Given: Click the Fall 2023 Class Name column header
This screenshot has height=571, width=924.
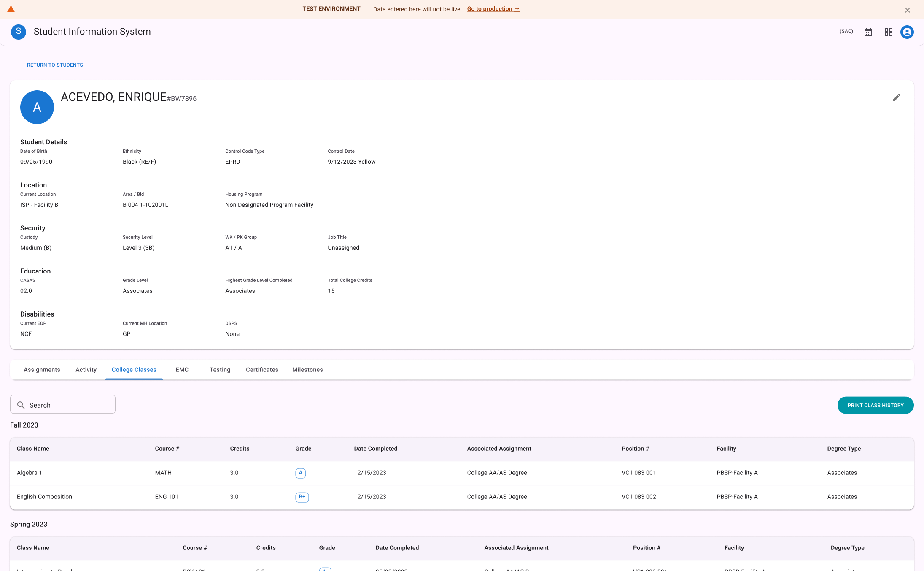Looking at the screenshot, I should (x=33, y=449).
